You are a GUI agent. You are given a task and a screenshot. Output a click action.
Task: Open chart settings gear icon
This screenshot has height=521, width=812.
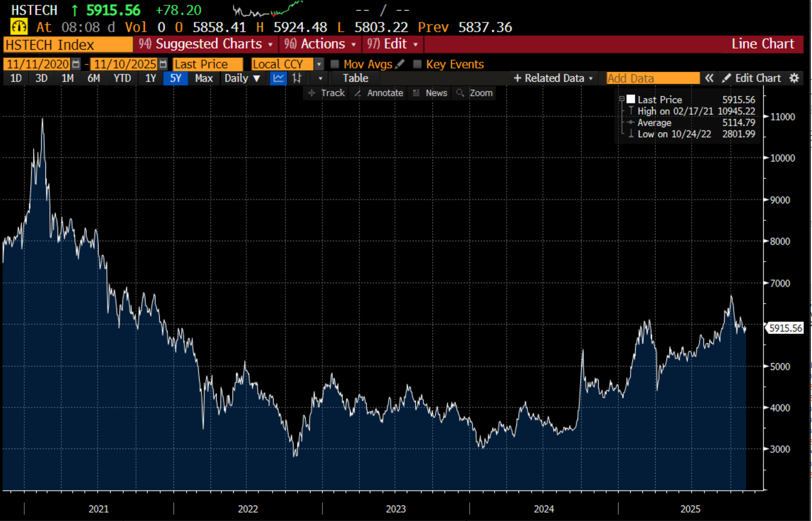click(794, 78)
